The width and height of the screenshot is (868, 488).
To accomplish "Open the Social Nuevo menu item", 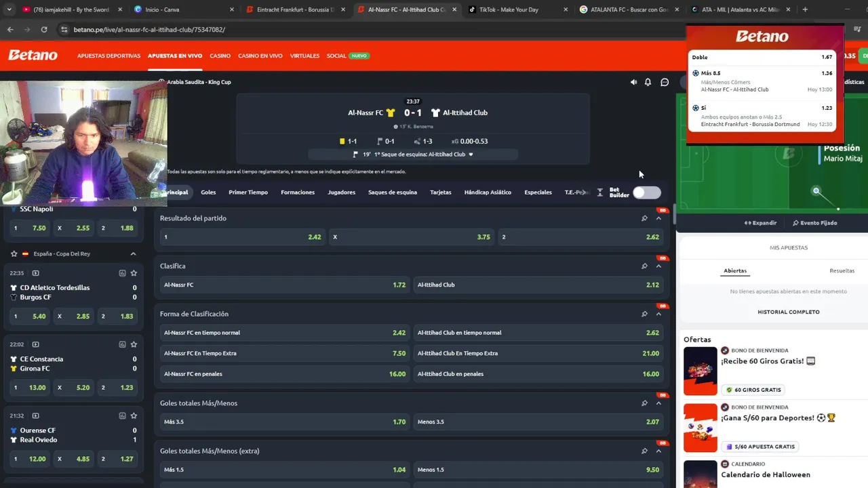I will (348, 56).
